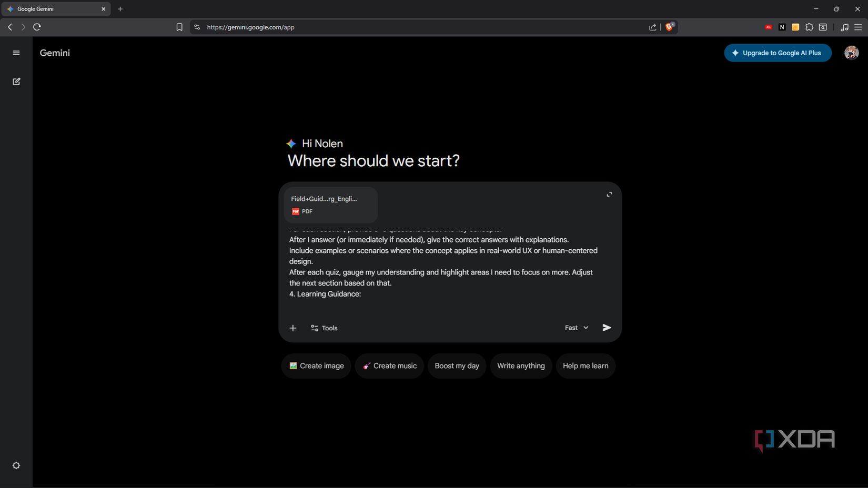
Task: Click the orange extension icon
Action: coord(795,27)
